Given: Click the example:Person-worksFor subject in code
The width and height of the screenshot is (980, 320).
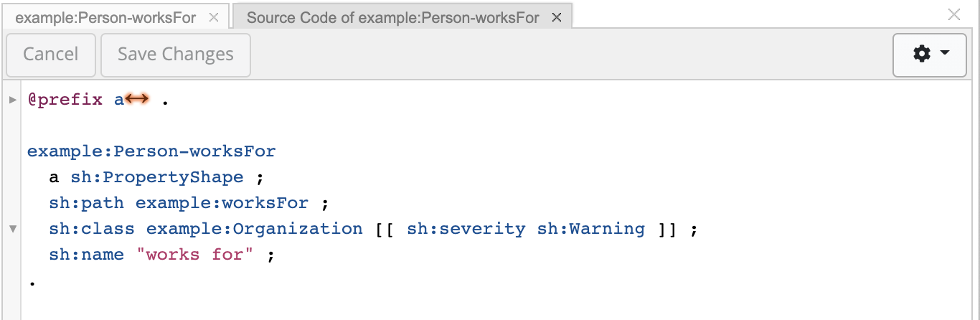Looking at the screenshot, I should 151,151.
